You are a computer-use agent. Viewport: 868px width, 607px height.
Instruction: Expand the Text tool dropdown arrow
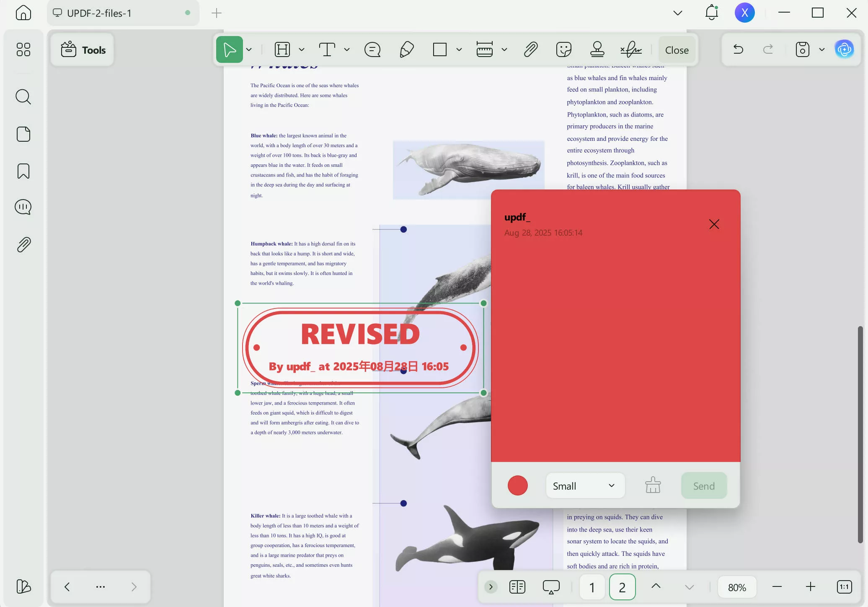[x=346, y=49]
